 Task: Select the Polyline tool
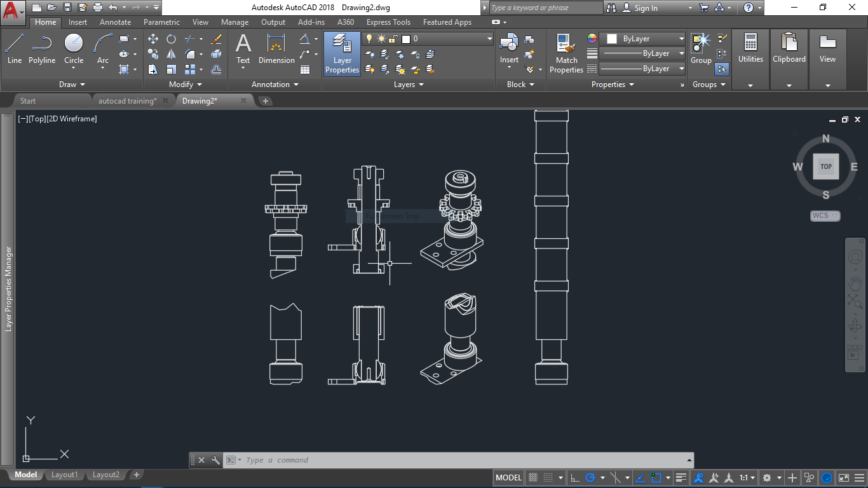42,48
